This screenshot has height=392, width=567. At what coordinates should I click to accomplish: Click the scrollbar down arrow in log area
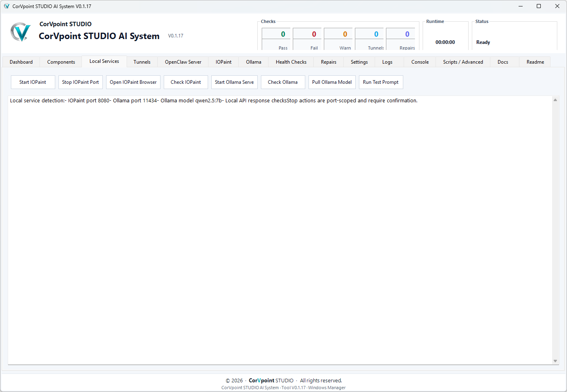[x=555, y=361]
